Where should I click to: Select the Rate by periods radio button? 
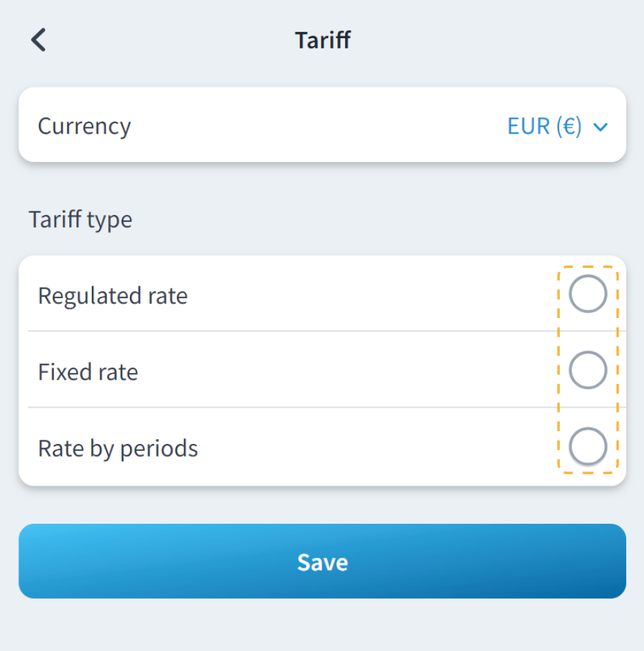click(x=587, y=447)
